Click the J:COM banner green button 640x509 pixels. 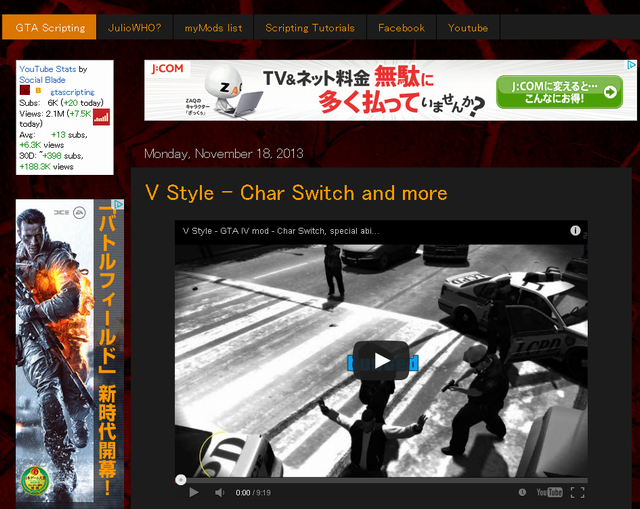pyautogui.click(x=559, y=92)
